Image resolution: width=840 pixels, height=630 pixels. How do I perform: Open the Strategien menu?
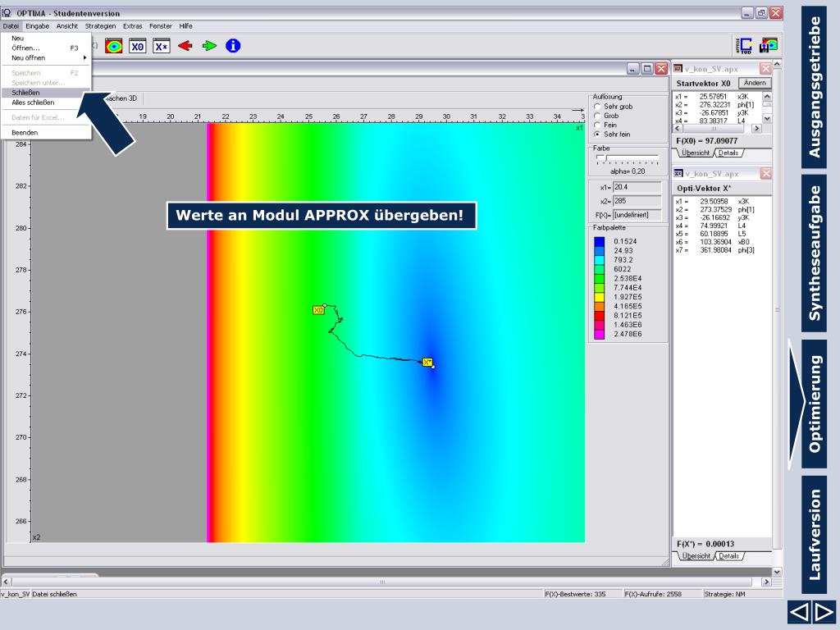click(100, 25)
